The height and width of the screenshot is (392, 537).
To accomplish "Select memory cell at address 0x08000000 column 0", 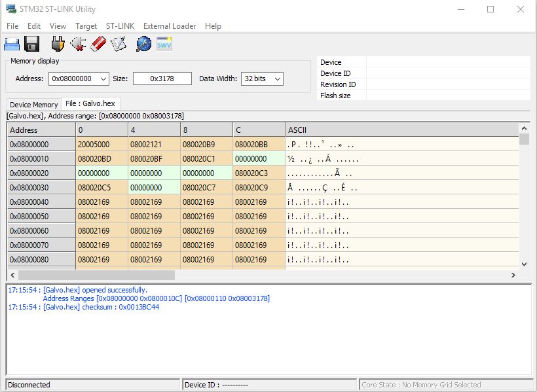I will pyautogui.click(x=102, y=145).
